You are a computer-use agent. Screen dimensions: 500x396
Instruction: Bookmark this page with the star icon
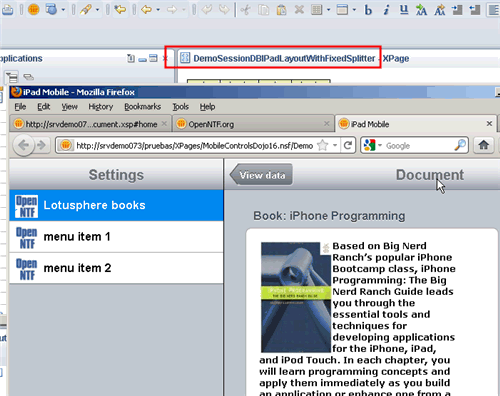pyautogui.click(x=323, y=145)
